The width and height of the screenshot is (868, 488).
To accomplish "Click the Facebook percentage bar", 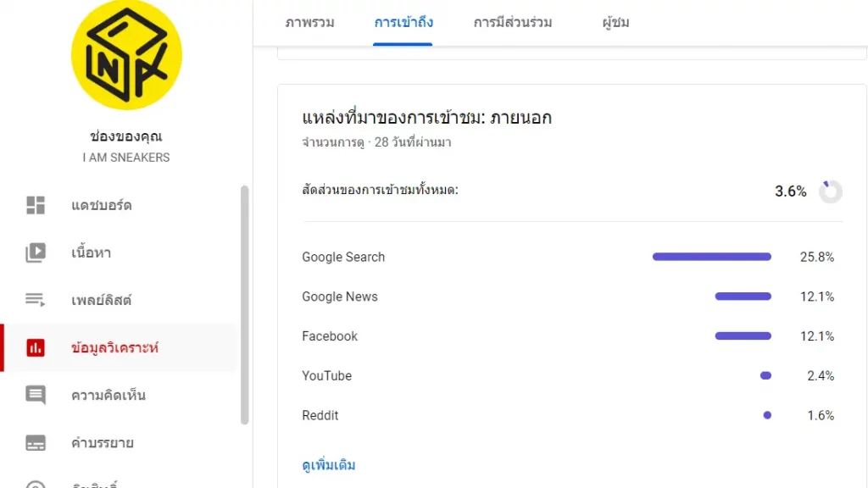I will coord(743,335).
